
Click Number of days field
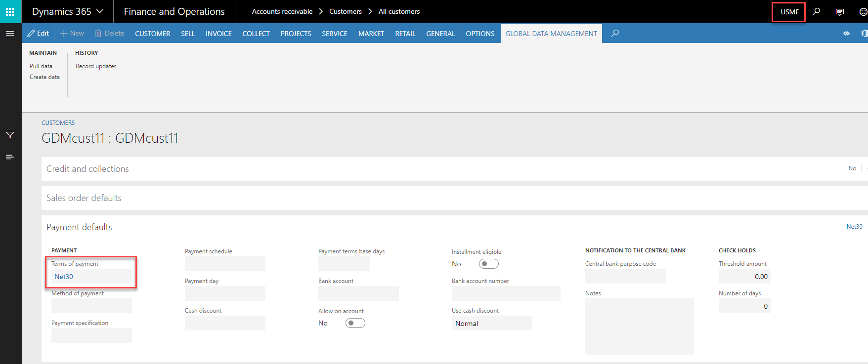point(744,306)
